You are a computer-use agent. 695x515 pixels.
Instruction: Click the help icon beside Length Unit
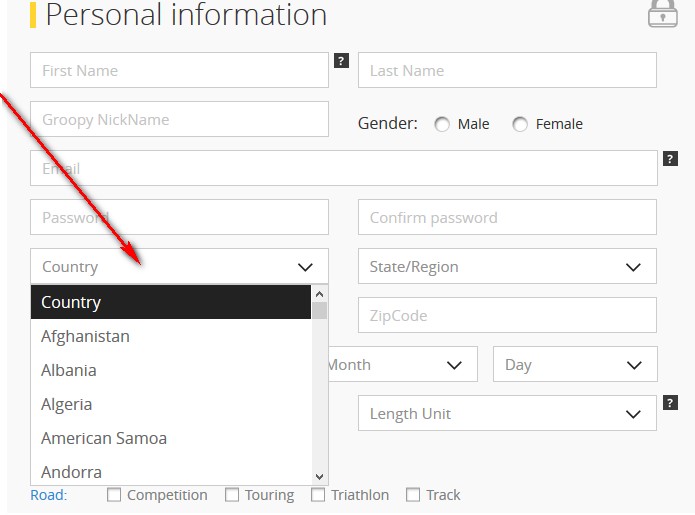tap(670, 403)
